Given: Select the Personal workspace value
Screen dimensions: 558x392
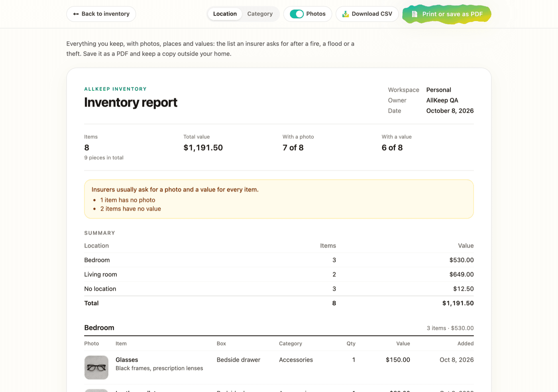Looking at the screenshot, I should click(x=438, y=90).
